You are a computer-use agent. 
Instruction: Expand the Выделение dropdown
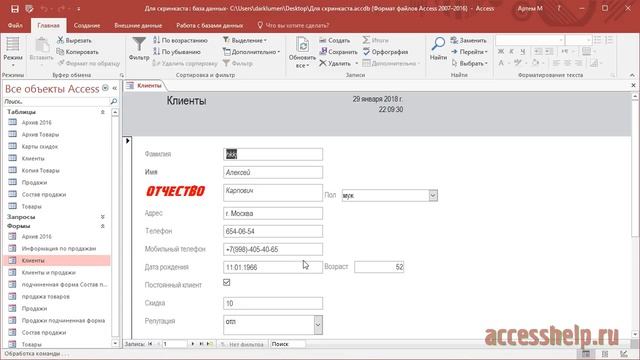tap(245, 40)
